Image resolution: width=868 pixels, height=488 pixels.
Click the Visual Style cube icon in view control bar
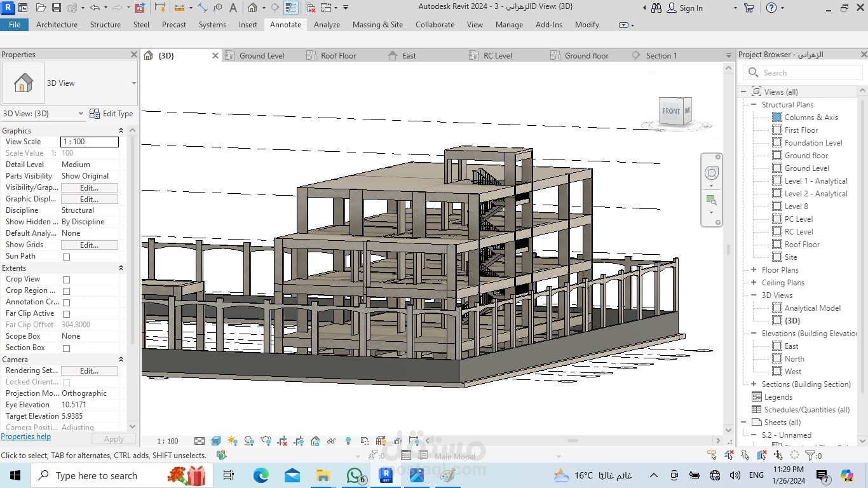click(x=216, y=441)
